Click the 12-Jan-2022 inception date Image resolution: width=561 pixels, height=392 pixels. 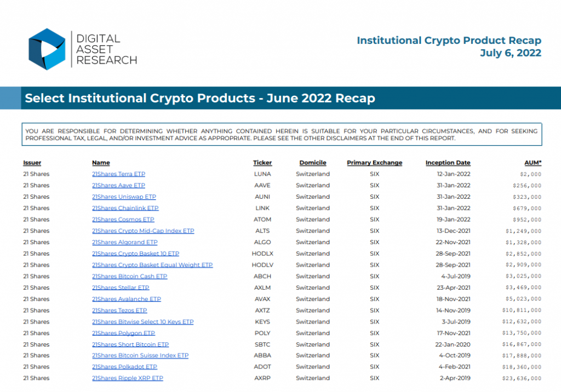(454, 174)
